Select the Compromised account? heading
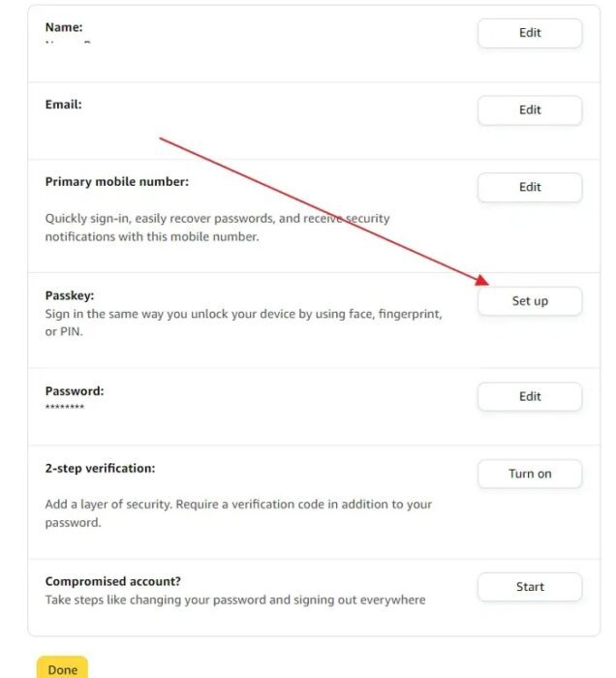Image resolution: width=616 pixels, height=678 pixels. pos(113,582)
